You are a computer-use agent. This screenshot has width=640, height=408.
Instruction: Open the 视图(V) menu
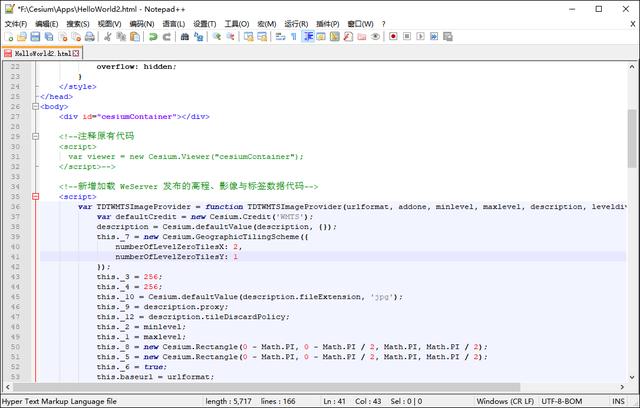pos(109,24)
